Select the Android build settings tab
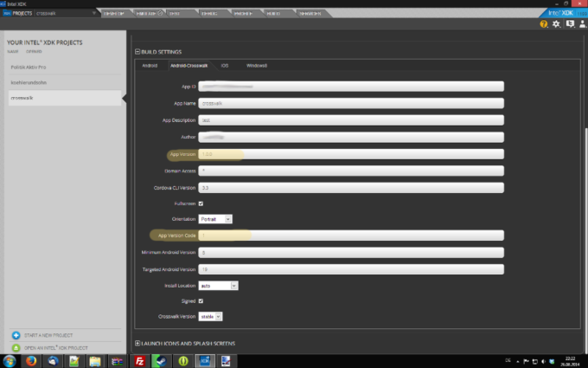Viewport: 588px width, 368px height. point(150,65)
